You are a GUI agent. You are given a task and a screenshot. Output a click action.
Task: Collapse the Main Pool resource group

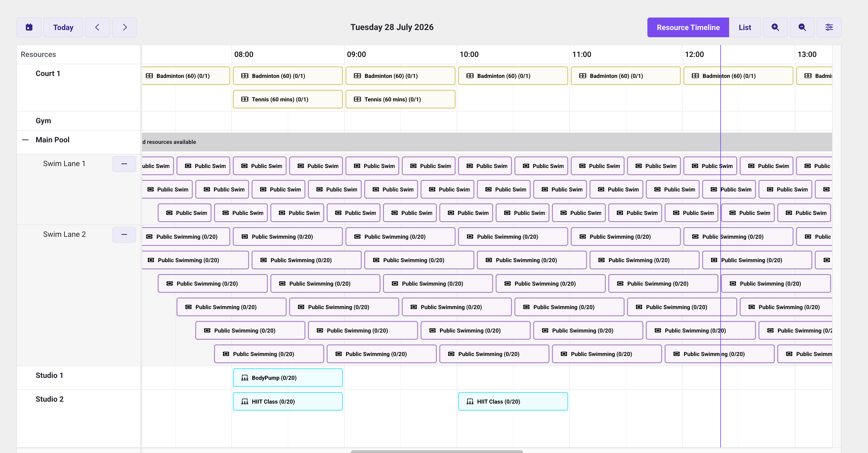tap(25, 140)
